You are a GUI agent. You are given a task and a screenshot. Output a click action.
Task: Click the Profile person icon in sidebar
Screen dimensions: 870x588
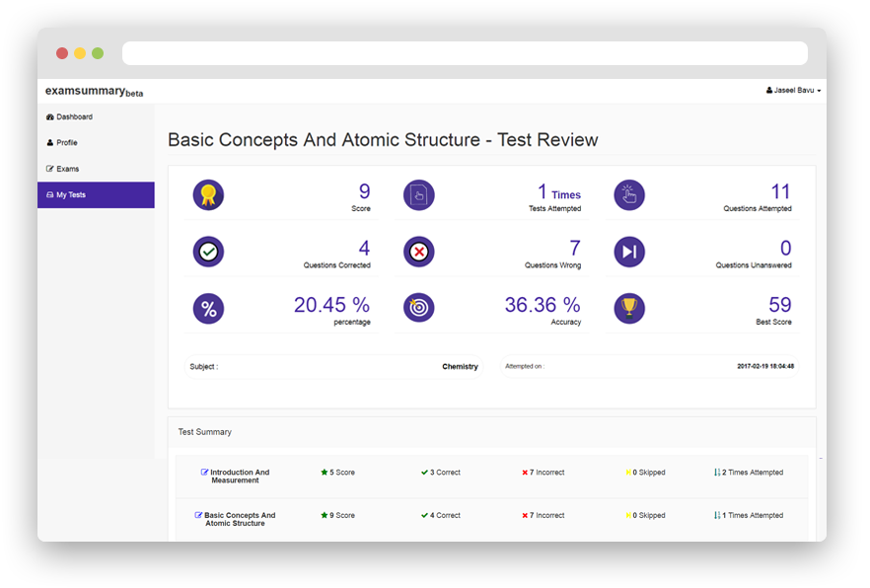(50, 143)
